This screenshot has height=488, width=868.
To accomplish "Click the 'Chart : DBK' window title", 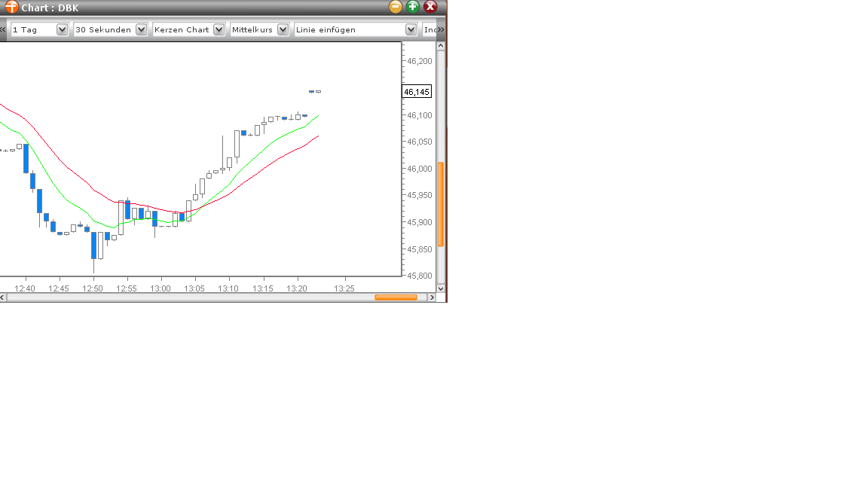I will pos(50,8).
